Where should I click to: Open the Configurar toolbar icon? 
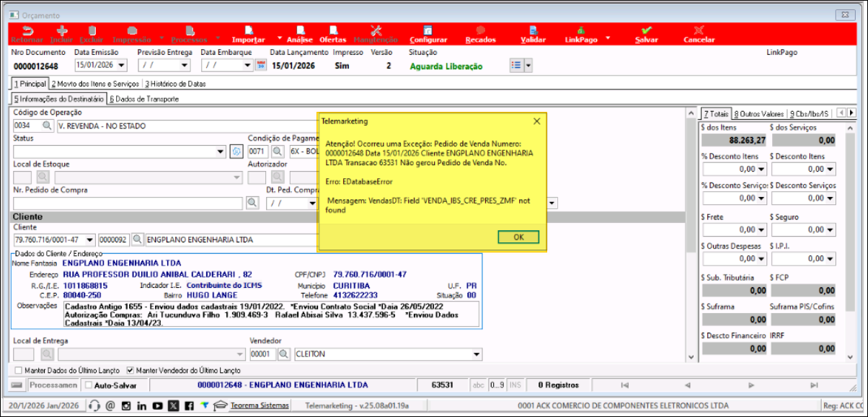(428, 34)
